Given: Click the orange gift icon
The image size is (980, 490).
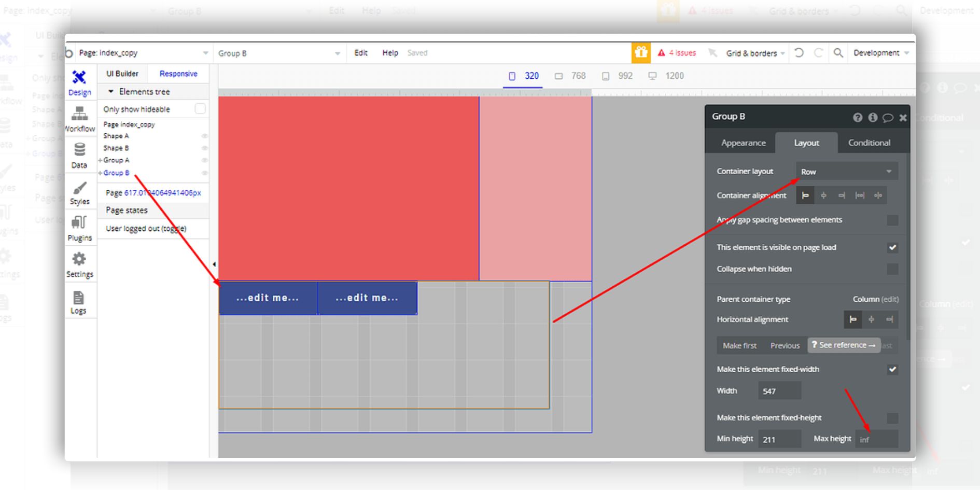Looking at the screenshot, I should 641,53.
